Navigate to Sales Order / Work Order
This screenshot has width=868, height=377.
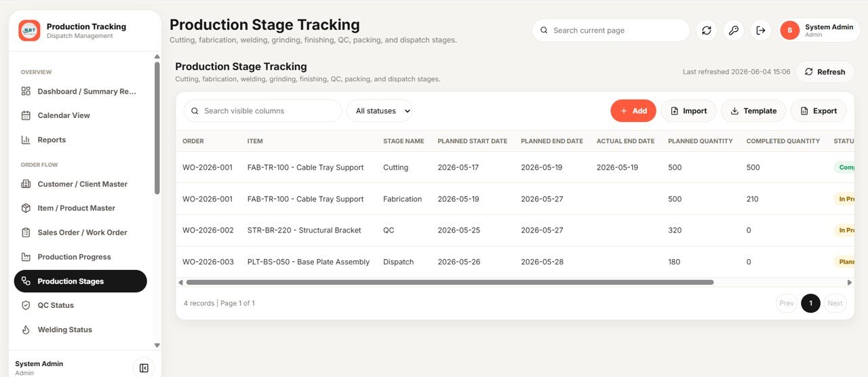[x=80, y=233]
